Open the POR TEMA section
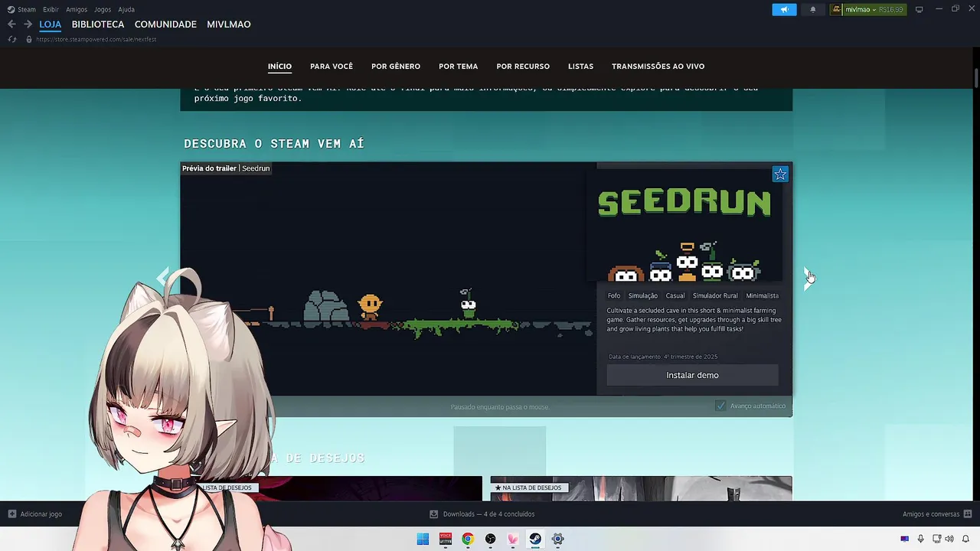Image resolution: width=980 pixels, height=551 pixels. click(x=459, y=67)
